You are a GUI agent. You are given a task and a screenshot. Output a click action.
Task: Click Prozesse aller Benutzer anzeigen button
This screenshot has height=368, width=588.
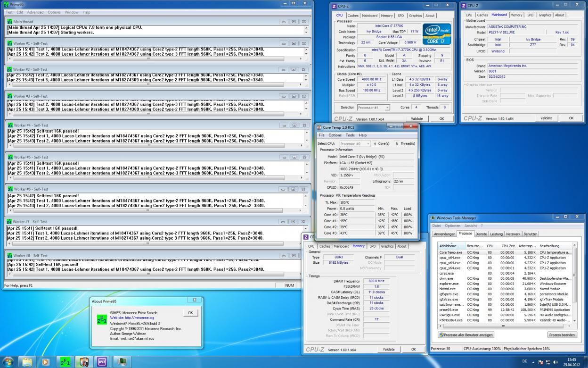466,335
